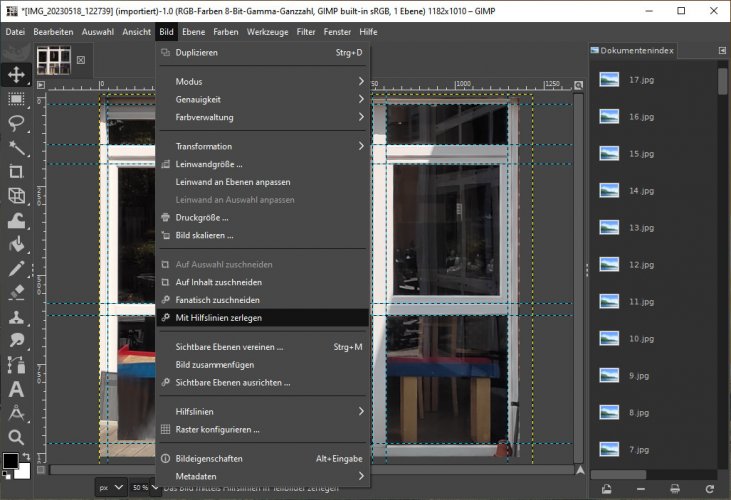Choose Leinwandgröße ... entry
Viewport: 731px width, 500px height.
pos(263,164)
